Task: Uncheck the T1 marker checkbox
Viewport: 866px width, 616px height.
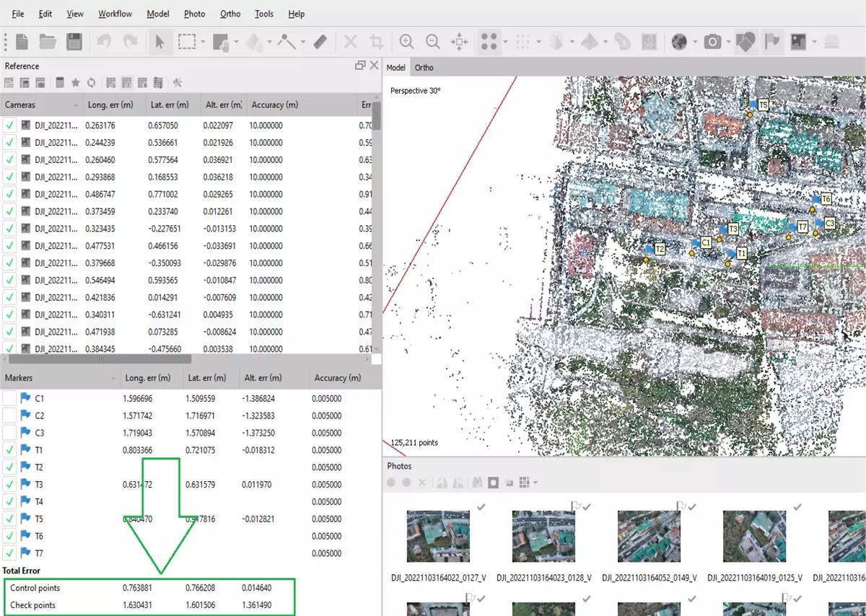Action: [9, 450]
